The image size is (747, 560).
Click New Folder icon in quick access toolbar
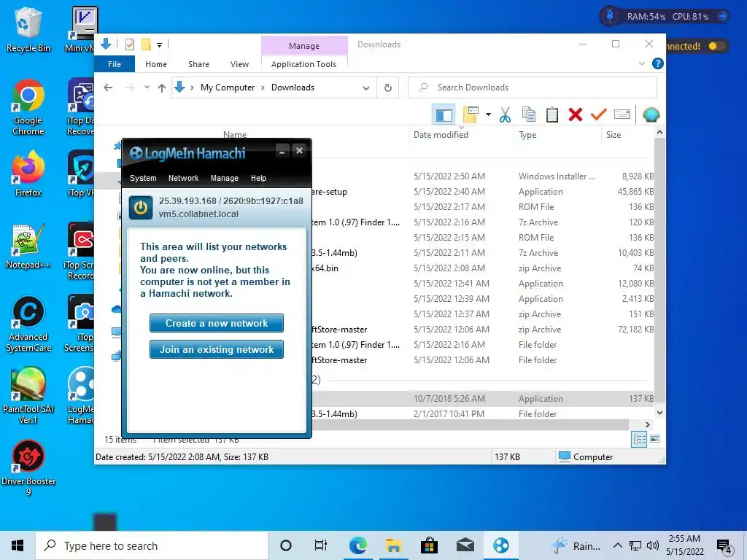pyautogui.click(x=146, y=44)
